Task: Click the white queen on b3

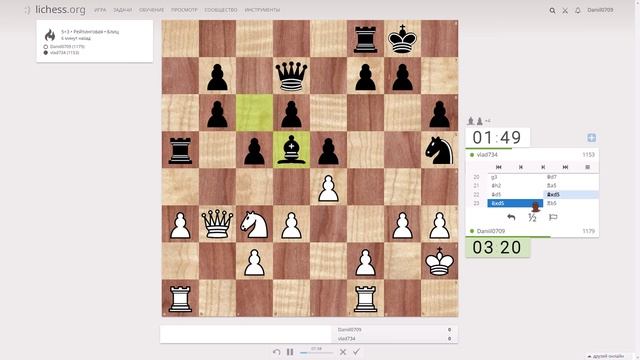Action: click(217, 224)
